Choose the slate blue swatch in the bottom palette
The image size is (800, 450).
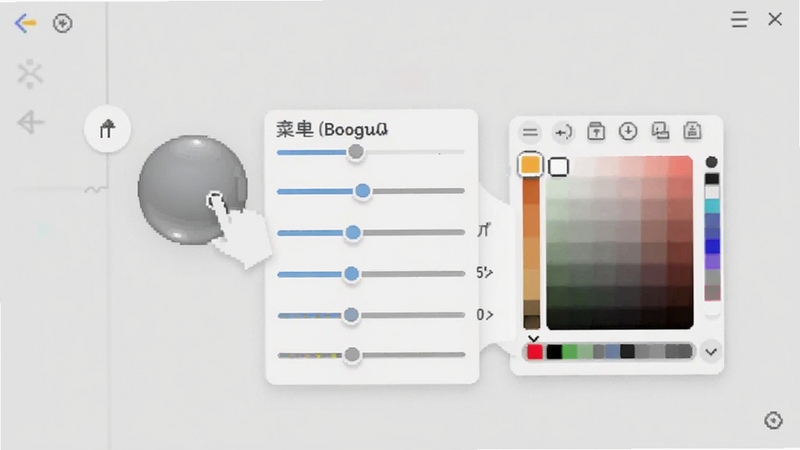pyautogui.click(x=612, y=352)
